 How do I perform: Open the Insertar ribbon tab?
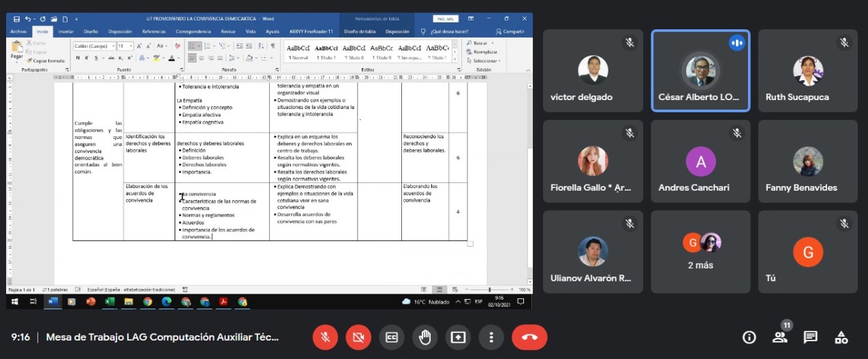(66, 31)
